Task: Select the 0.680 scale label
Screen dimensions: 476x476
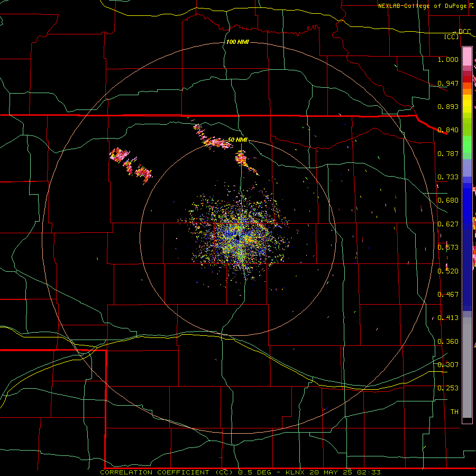Action: point(448,200)
